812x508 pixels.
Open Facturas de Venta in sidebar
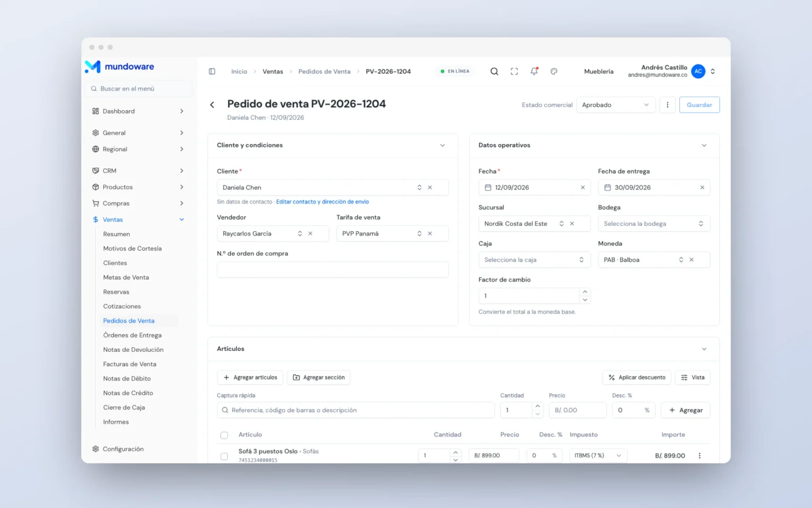130,364
